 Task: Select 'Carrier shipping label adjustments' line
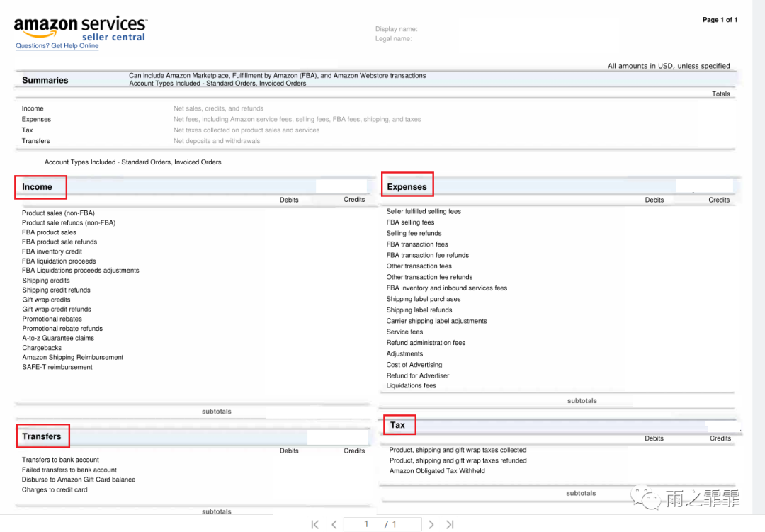(436, 321)
